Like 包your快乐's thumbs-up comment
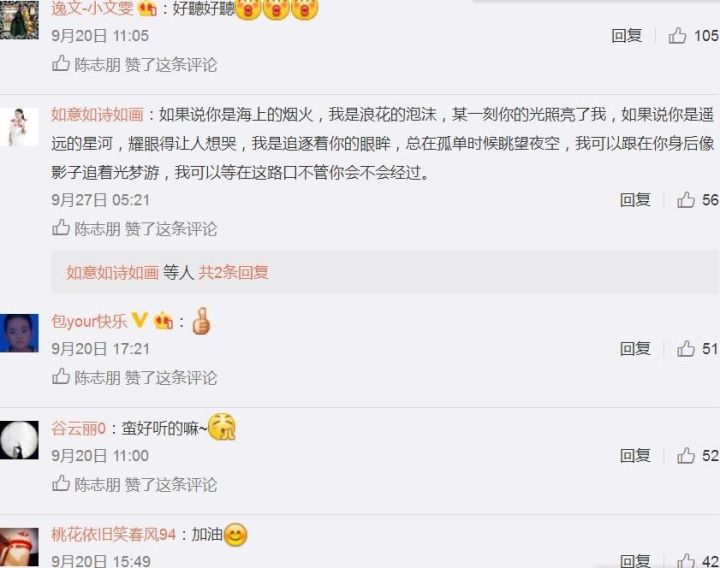The width and height of the screenshot is (720, 568). pyautogui.click(x=686, y=349)
